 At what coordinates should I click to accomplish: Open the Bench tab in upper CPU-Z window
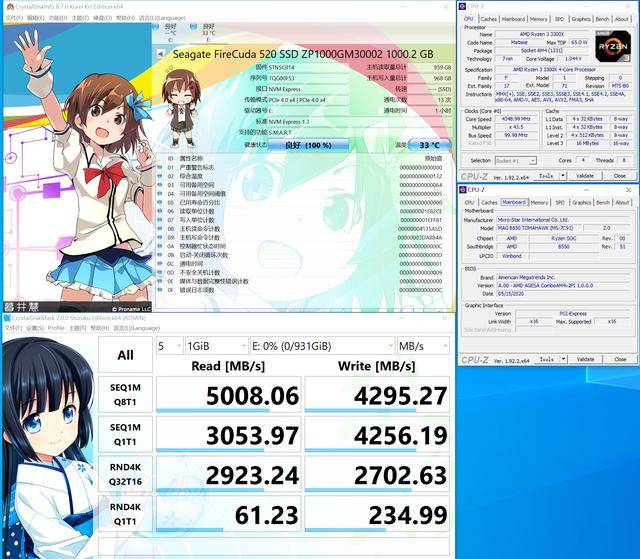pyautogui.click(x=602, y=19)
